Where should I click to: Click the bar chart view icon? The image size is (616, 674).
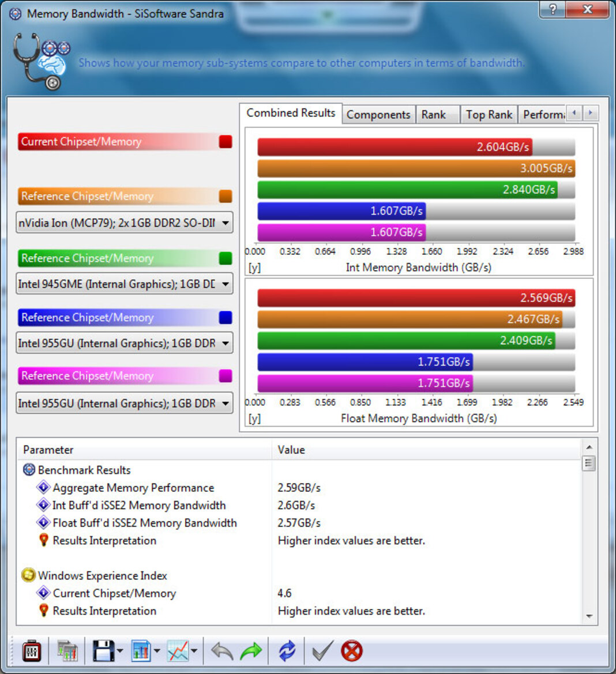141,651
